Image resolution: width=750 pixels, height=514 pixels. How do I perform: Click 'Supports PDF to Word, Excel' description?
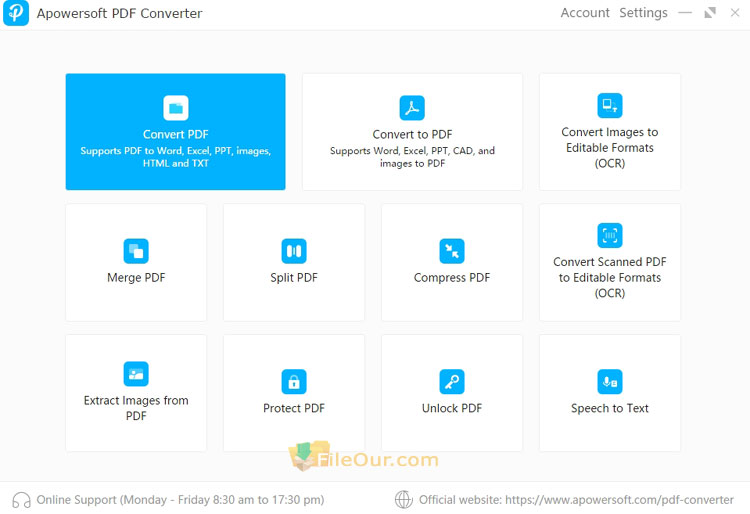[x=176, y=157]
